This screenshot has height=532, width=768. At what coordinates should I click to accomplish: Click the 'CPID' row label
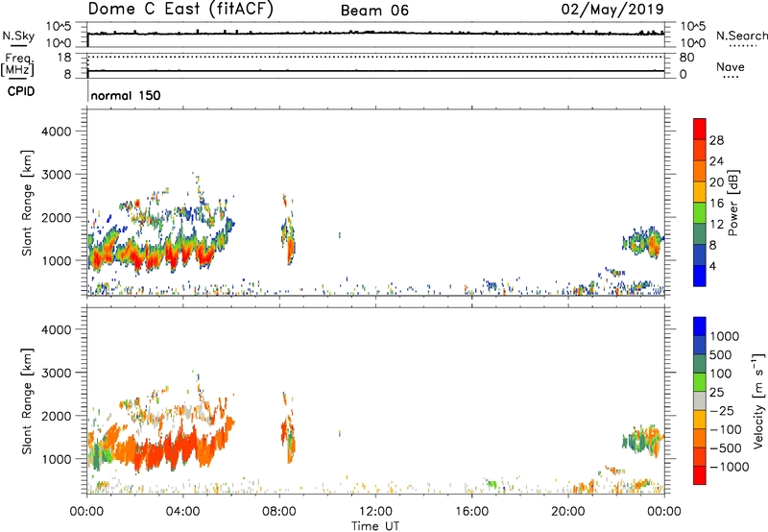pyautogui.click(x=21, y=91)
